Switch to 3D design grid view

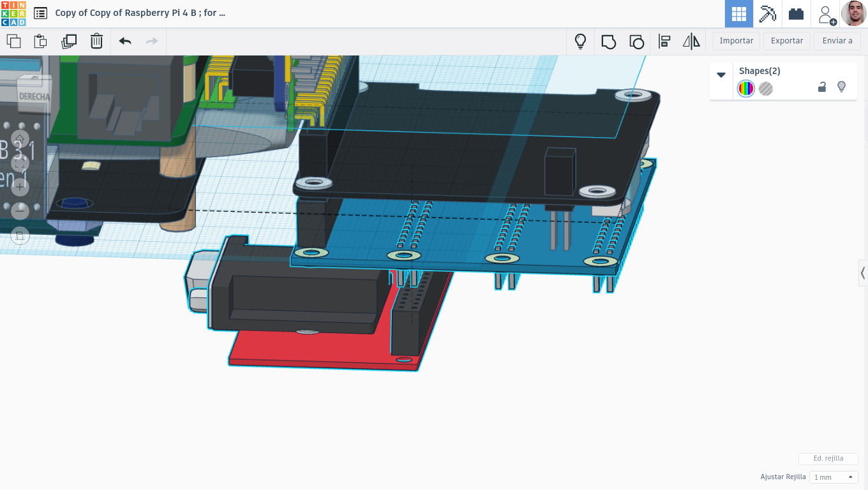pos(738,13)
